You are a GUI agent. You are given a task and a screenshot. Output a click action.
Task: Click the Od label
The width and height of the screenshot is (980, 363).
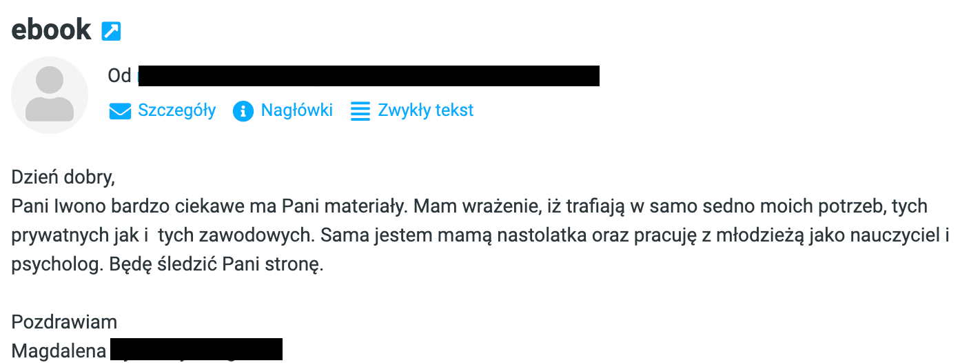tap(119, 76)
